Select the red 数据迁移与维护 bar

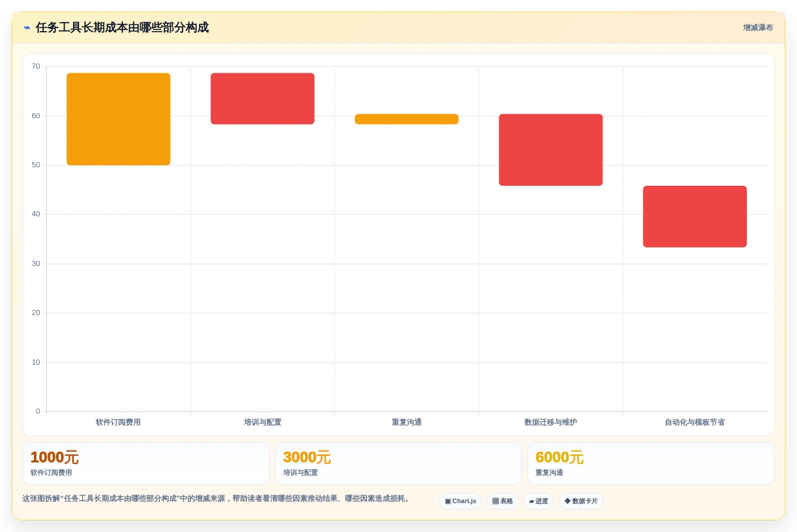551,150
